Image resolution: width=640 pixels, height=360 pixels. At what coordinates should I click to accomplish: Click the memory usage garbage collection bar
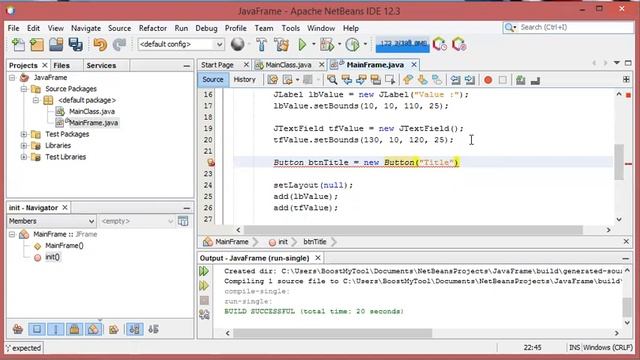402,44
